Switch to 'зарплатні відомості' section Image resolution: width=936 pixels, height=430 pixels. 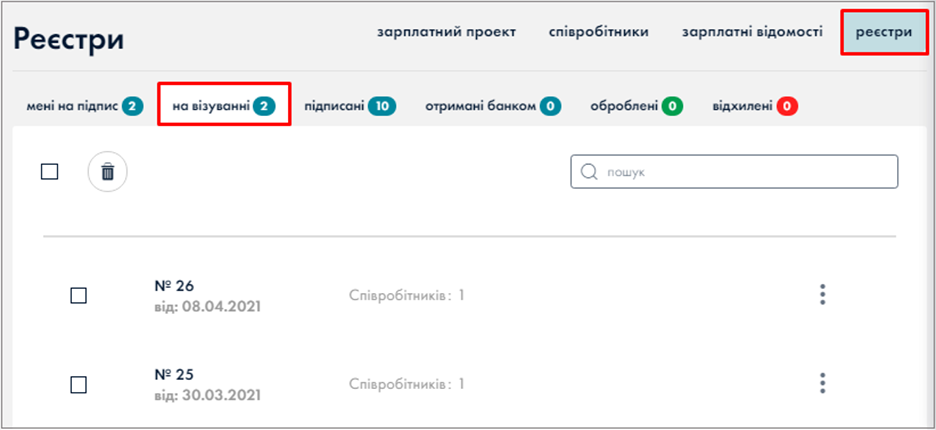click(x=752, y=32)
